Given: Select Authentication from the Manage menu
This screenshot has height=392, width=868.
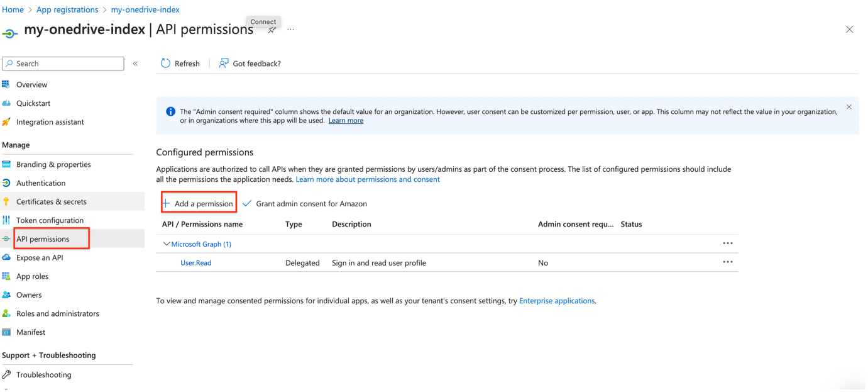Looking at the screenshot, I should [x=41, y=183].
